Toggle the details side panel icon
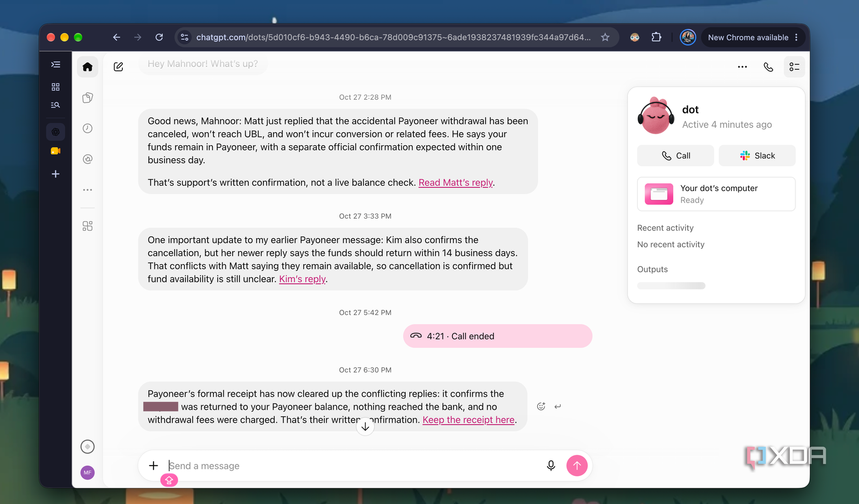 tap(794, 67)
